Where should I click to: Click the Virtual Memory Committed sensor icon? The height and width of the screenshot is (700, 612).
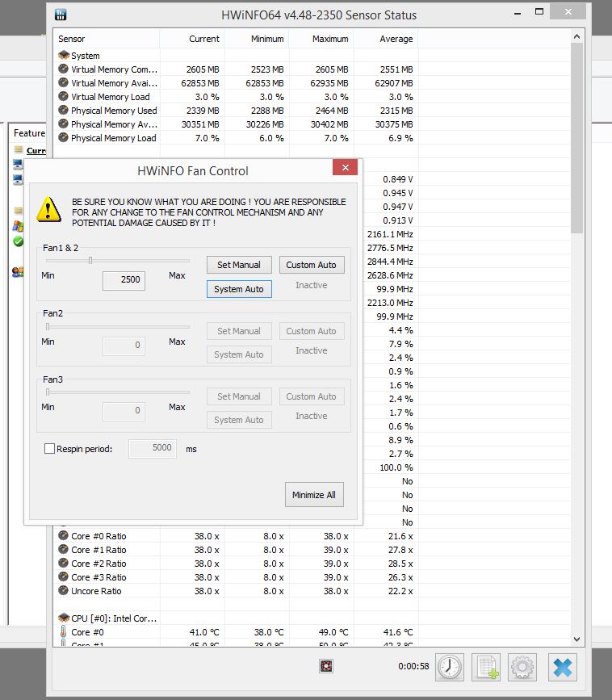coord(64,69)
